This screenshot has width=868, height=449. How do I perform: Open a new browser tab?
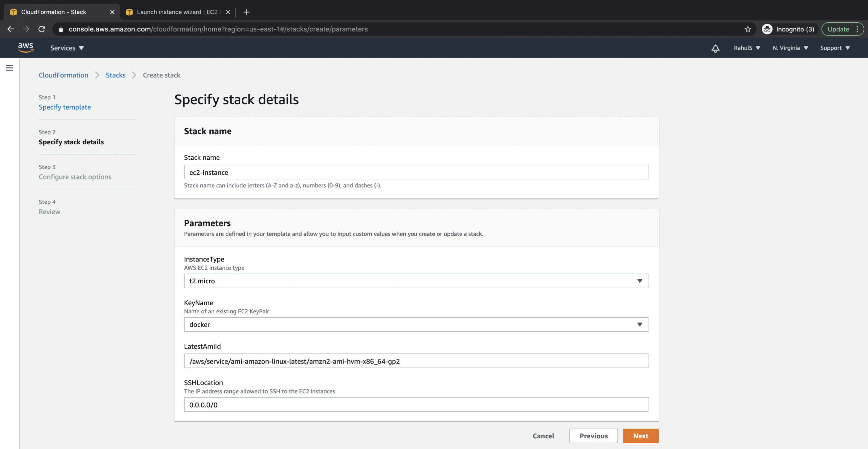click(246, 12)
